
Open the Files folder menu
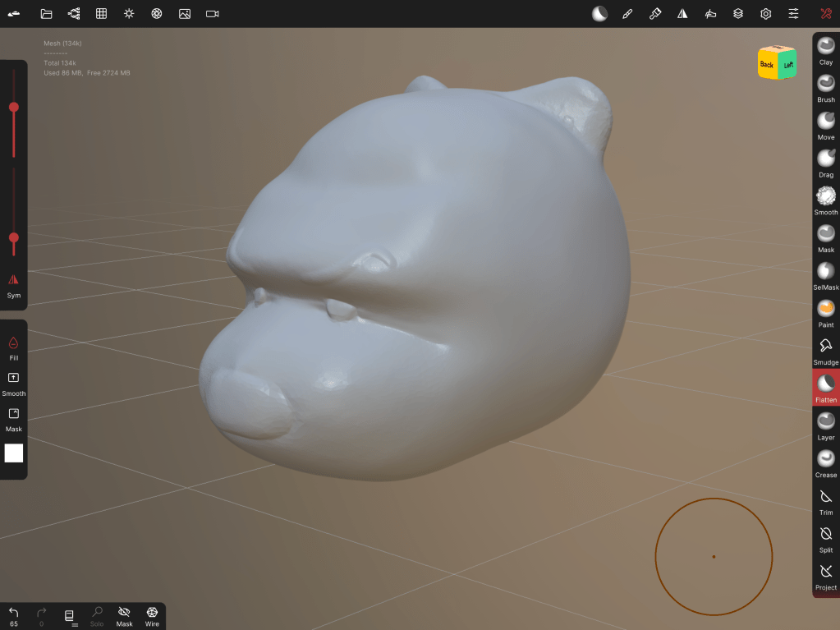coord(46,14)
